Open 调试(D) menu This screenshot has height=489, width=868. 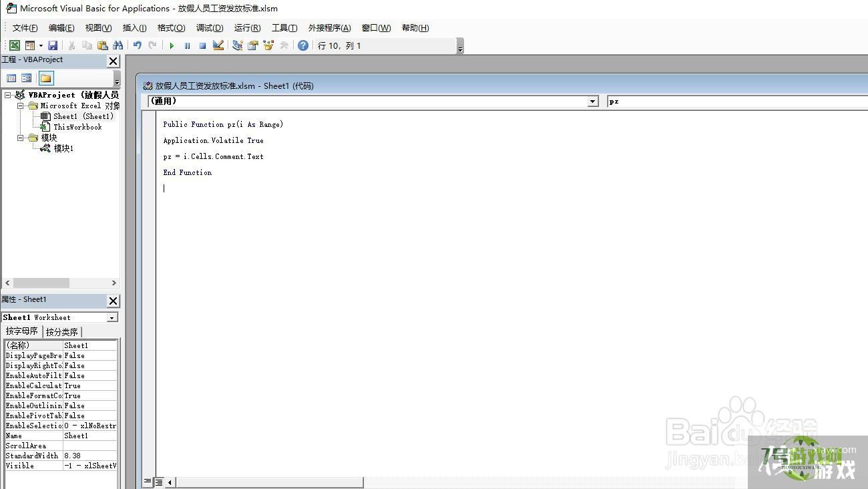pos(210,27)
